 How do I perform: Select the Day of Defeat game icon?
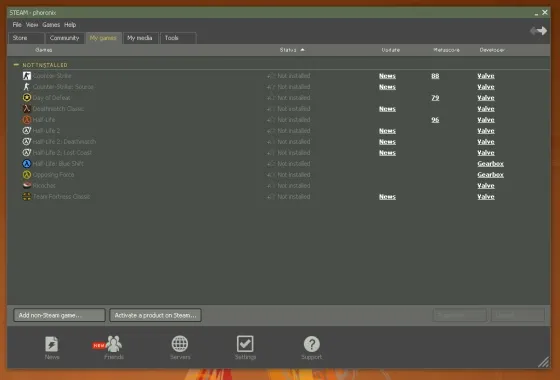pyautogui.click(x=27, y=98)
